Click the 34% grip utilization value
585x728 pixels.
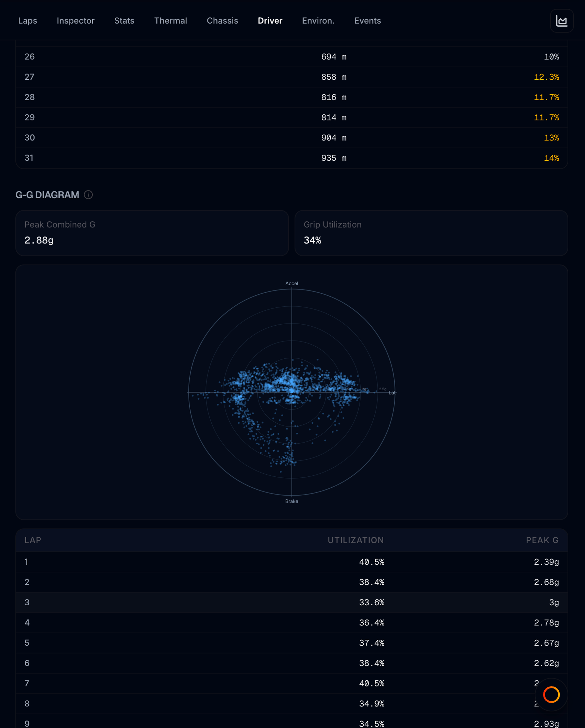(x=312, y=240)
